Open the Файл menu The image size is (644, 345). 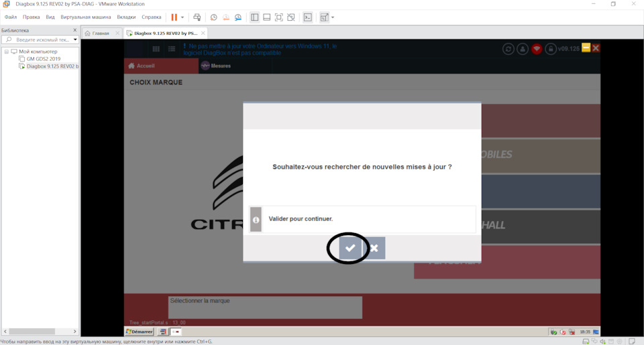[x=11, y=17]
